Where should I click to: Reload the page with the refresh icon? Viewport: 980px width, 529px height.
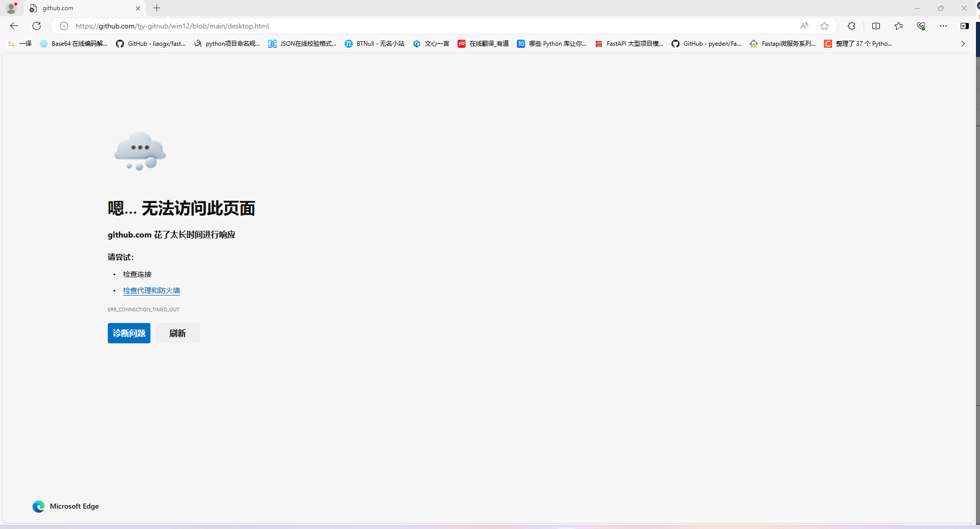(37, 26)
